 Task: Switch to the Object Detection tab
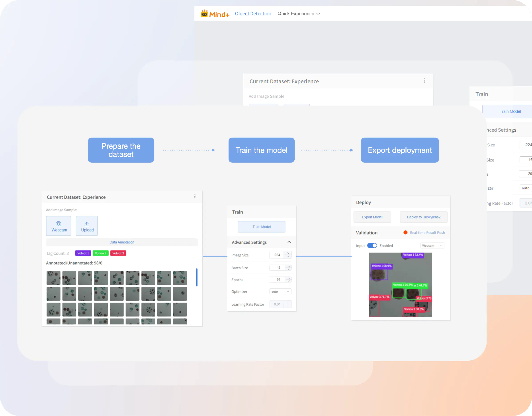coord(253,14)
